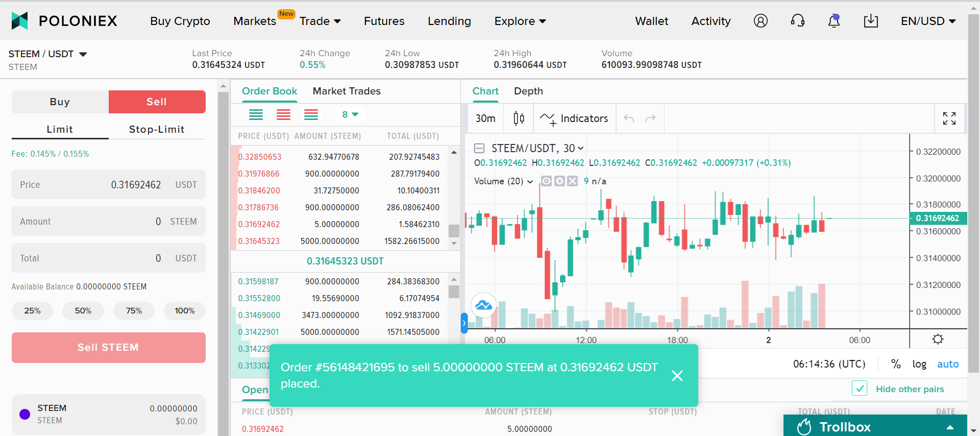980x436 pixels.
Task: Expand the STEEM/USDT, 30 legend chevron
Action: pos(580,149)
